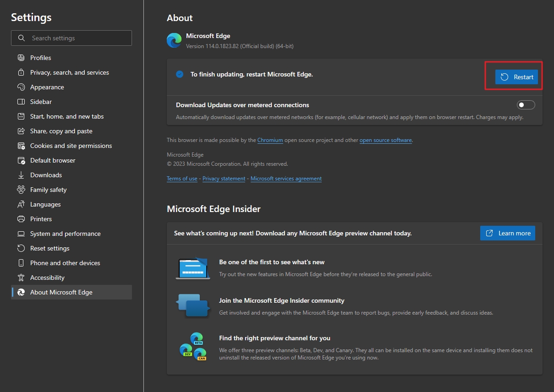Select About Microsoft Edge in sidebar

click(x=21, y=292)
